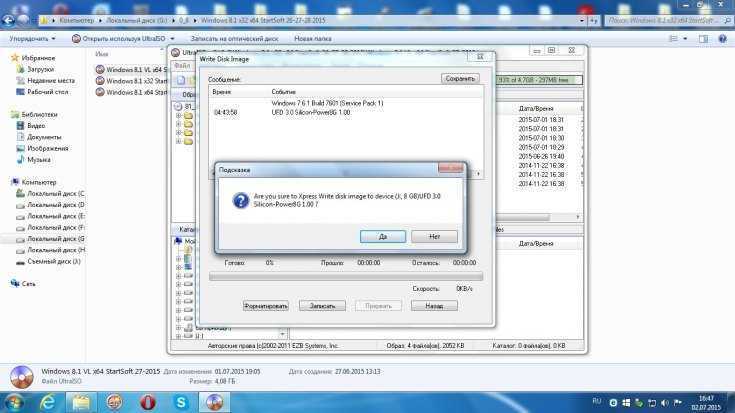Close the Write Disk Image dialog
Screen dimensions: 735x413
pos(480,56)
